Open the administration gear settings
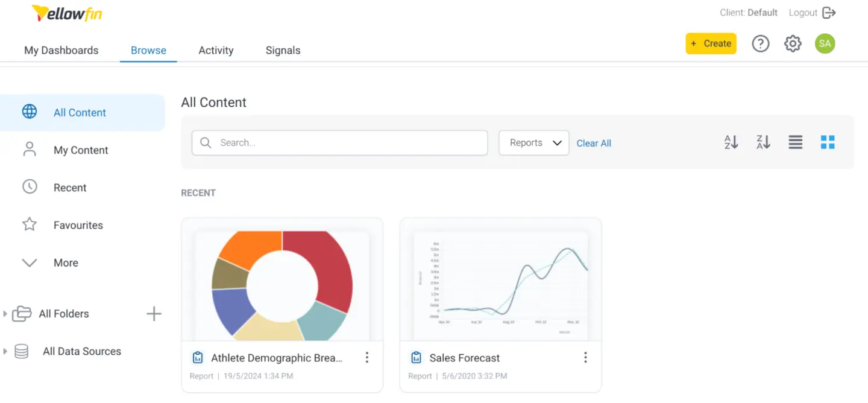The image size is (868, 403). [x=793, y=43]
